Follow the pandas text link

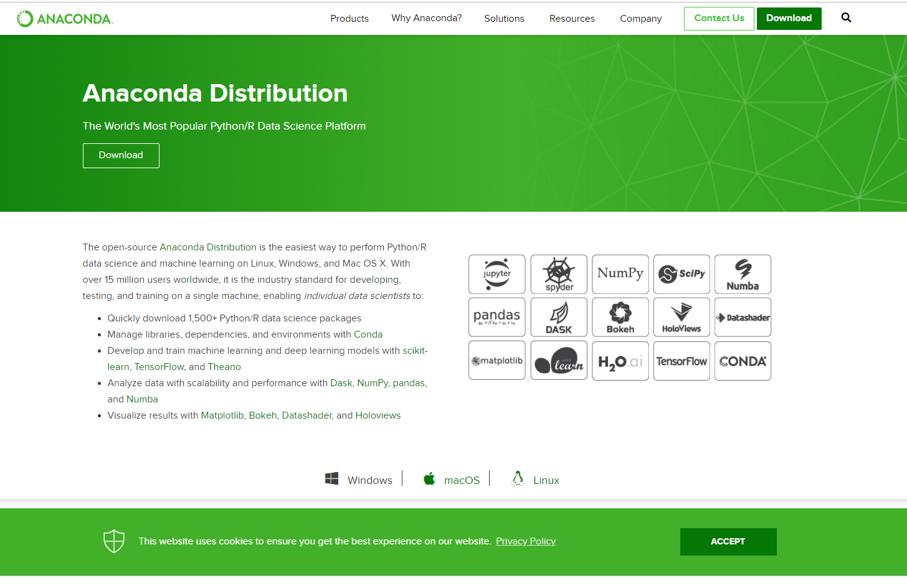tap(409, 383)
